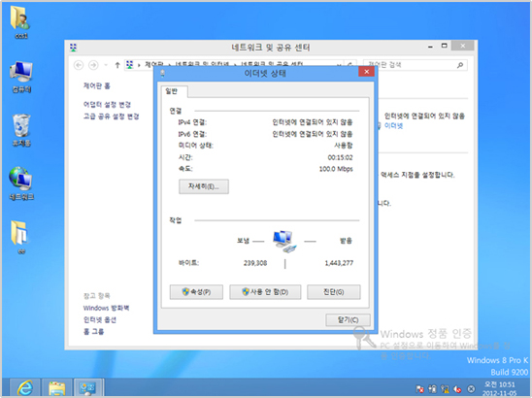The height and width of the screenshot is (398, 532).
Task: Open the 제어판 홈 link
Action: [97, 85]
